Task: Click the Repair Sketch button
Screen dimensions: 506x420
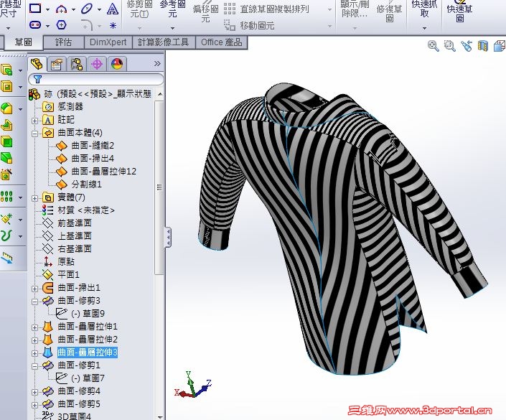Action: [x=390, y=13]
